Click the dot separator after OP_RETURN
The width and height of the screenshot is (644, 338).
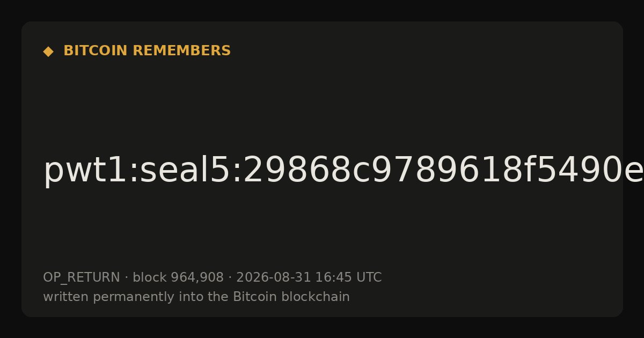coord(126,278)
